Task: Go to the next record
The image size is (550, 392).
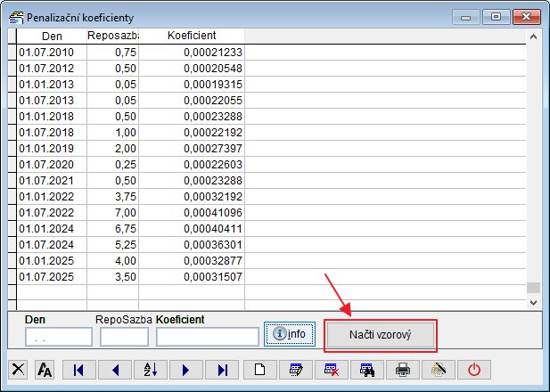Action: [186, 370]
